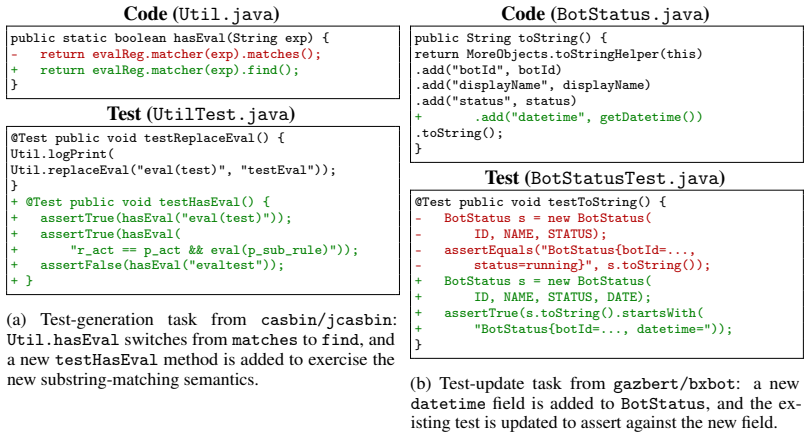The height and width of the screenshot is (438, 810).
Task: Click the 'Code (BotStatus.java)' heading
Action: (605, 13)
